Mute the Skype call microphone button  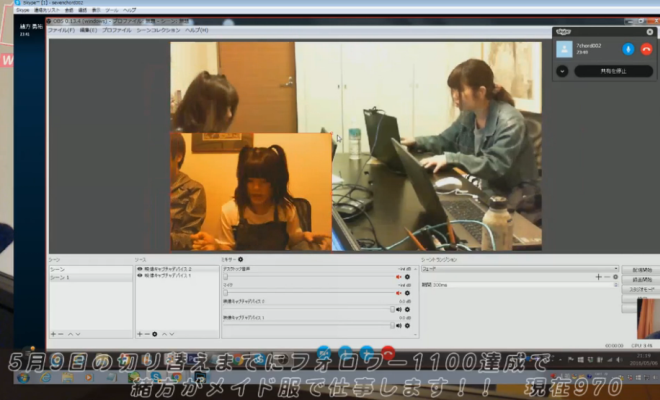628,48
